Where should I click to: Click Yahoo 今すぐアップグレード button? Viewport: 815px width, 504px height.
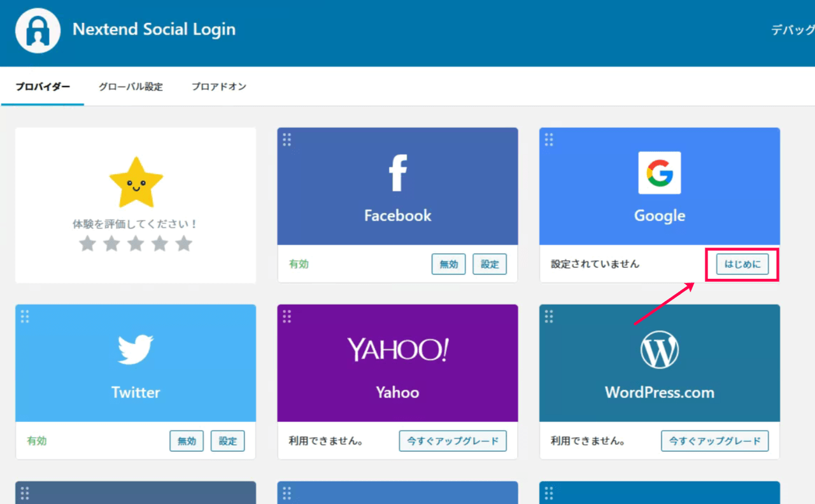pyautogui.click(x=453, y=441)
